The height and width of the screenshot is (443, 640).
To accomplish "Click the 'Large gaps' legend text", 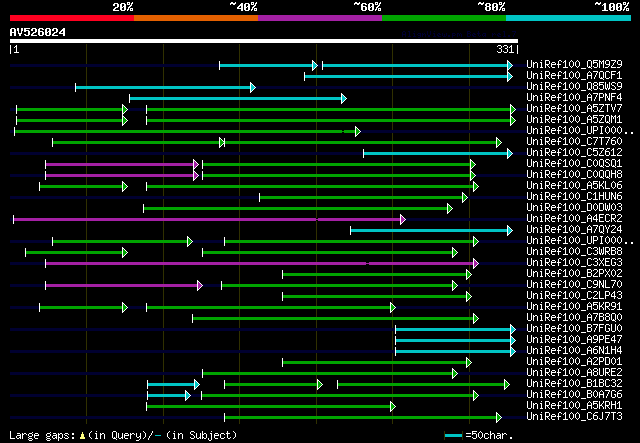I will coord(42,435).
